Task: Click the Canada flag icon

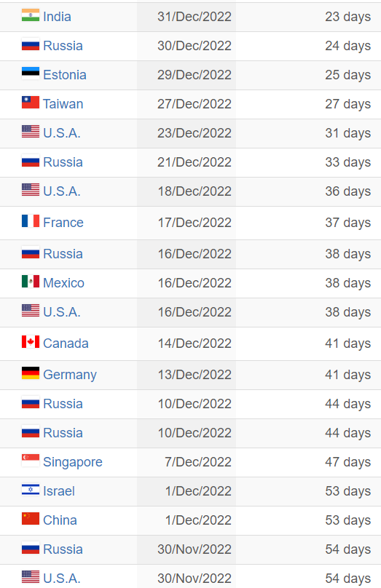Action: (31, 341)
